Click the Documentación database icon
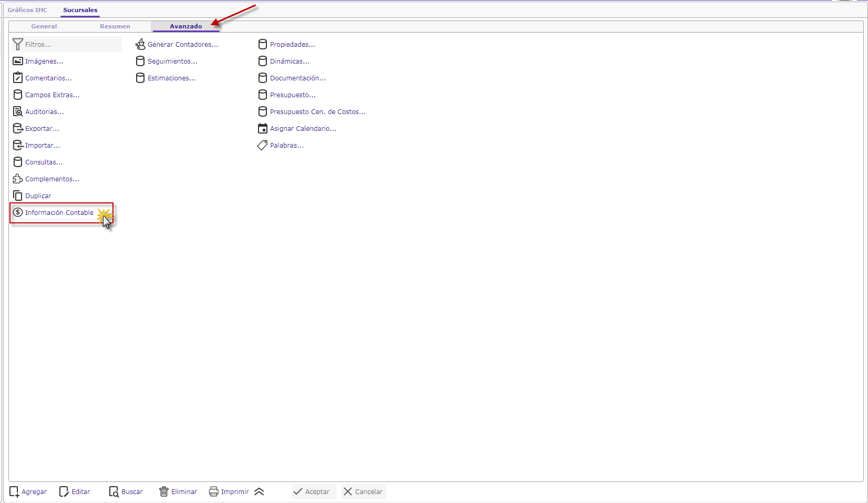 click(263, 78)
